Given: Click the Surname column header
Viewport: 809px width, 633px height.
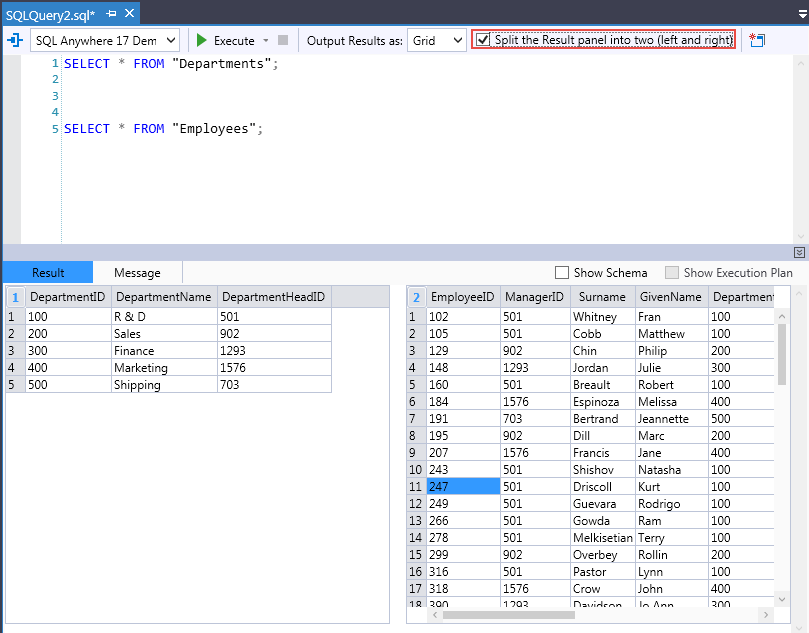Looking at the screenshot, I should (x=602, y=297).
